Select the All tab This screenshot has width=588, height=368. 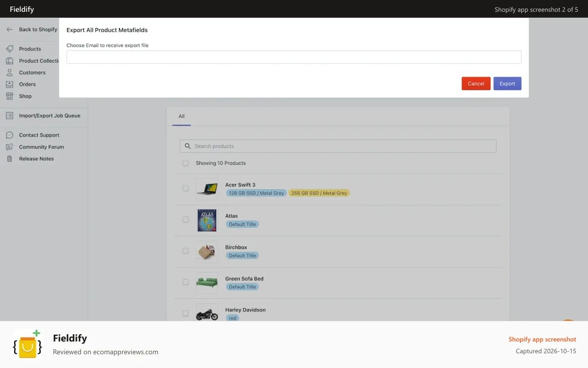click(x=181, y=116)
